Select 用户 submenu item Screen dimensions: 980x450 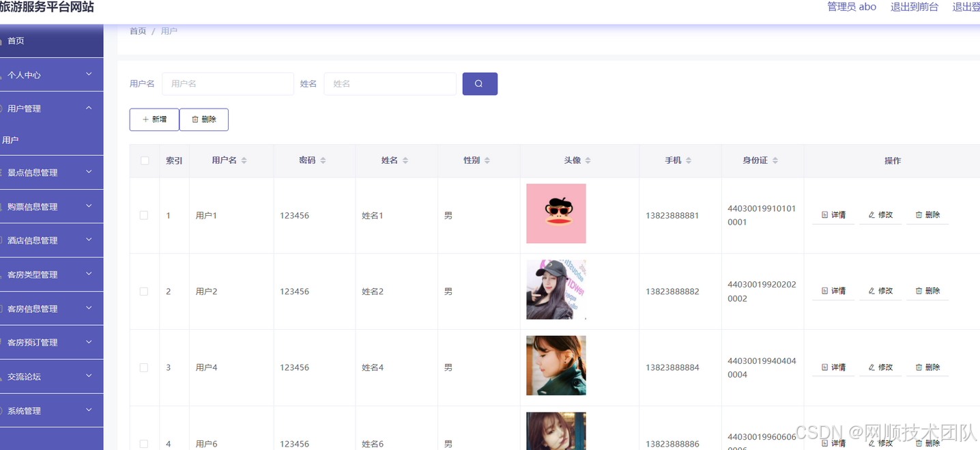point(51,140)
